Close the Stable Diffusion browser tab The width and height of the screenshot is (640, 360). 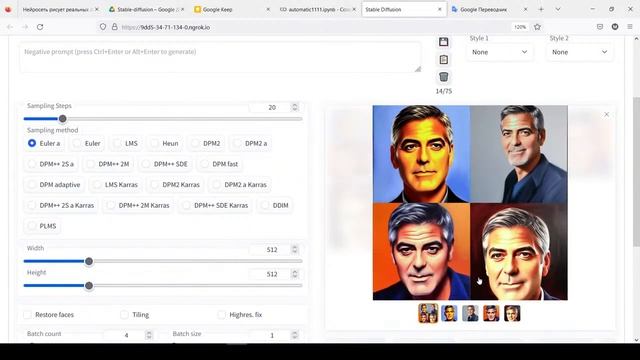click(440, 9)
